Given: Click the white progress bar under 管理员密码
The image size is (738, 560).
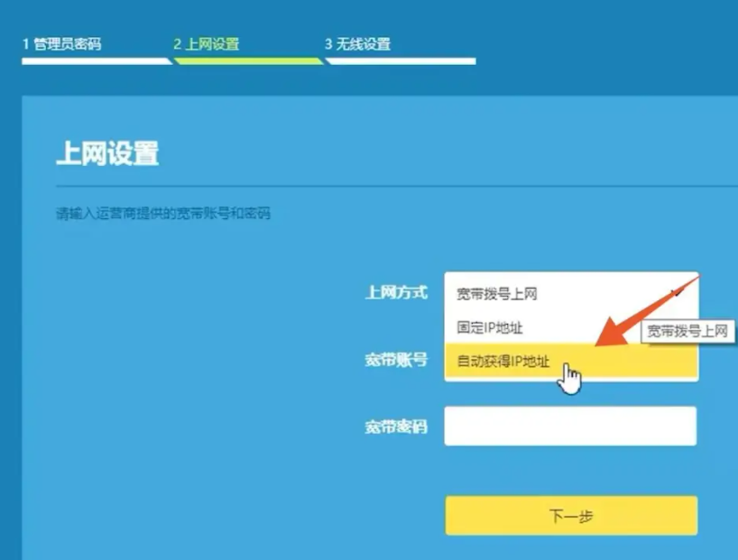Looking at the screenshot, I should 95,61.
